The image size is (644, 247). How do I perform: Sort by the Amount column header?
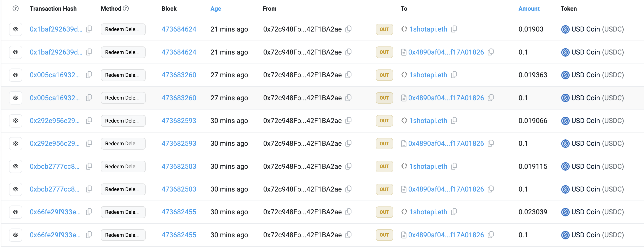[529, 9]
